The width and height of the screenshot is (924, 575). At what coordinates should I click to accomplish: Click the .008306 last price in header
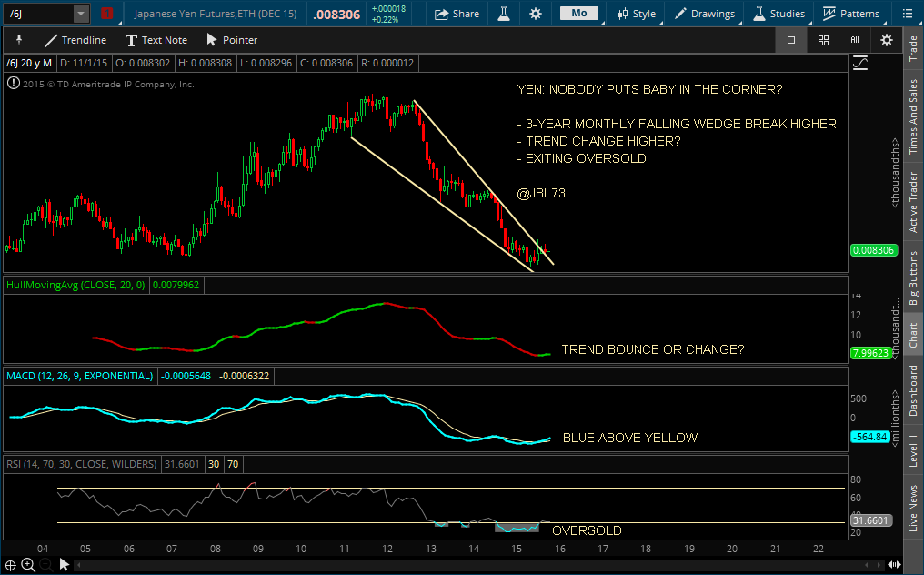(x=336, y=15)
